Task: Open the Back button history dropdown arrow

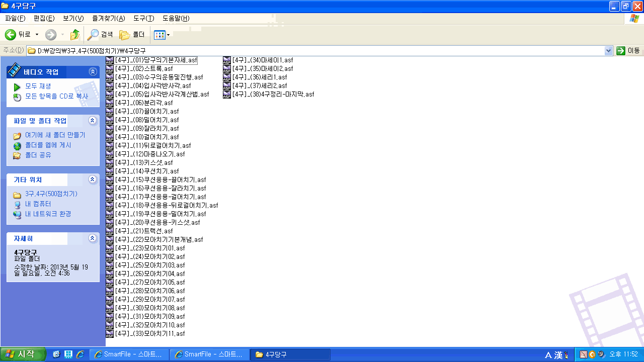Action: 37,35
